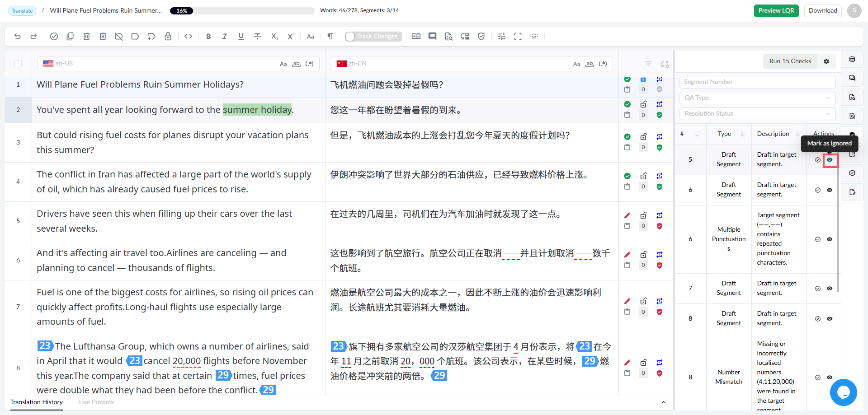This screenshot has height=415, width=868.
Task: Tick the select-all segments checkbox
Action: [18, 64]
